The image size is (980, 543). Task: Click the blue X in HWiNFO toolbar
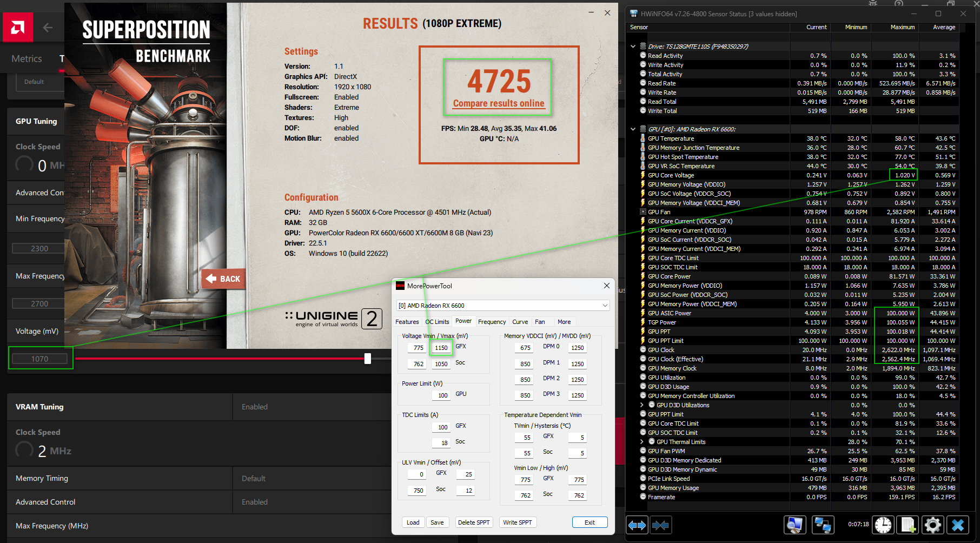coord(958,525)
